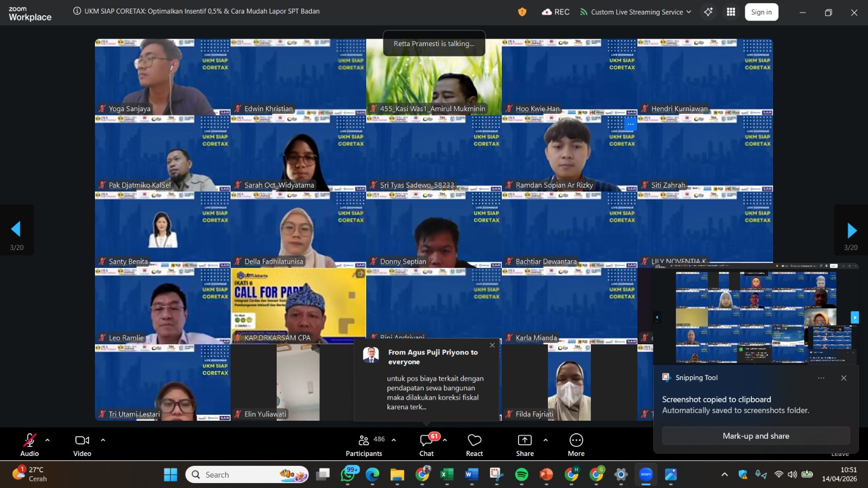Open Windows Settings gear in taskbar

621,475
